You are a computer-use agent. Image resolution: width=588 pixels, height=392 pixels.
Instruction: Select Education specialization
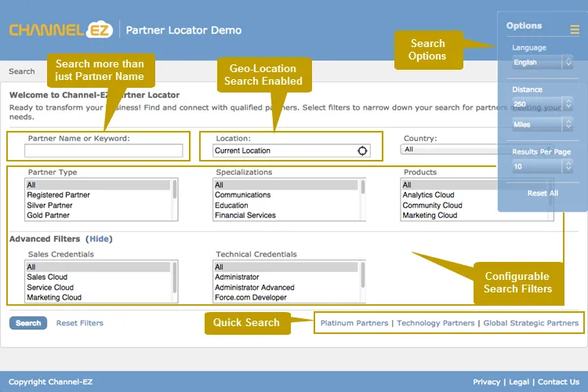[x=285, y=205]
